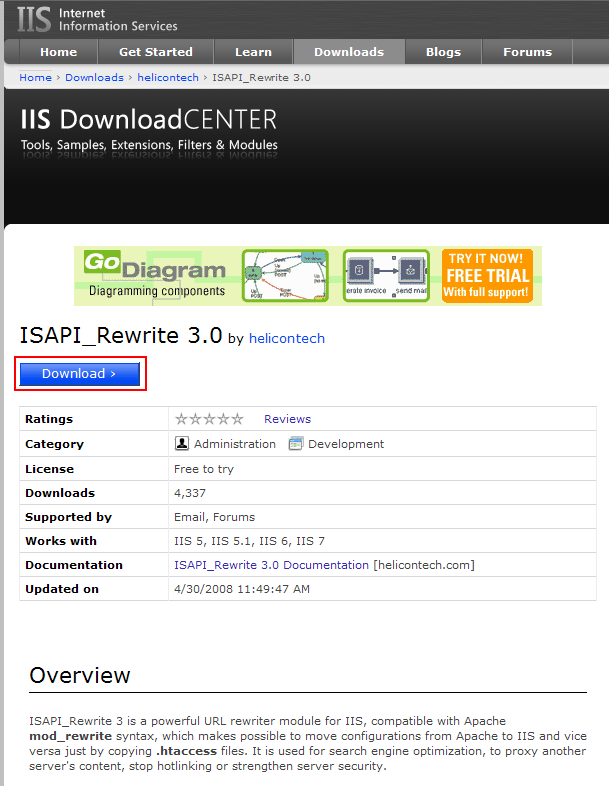The width and height of the screenshot is (609, 786).
Task: Click the Ratings row label
Action: pyautogui.click(x=49, y=419)
